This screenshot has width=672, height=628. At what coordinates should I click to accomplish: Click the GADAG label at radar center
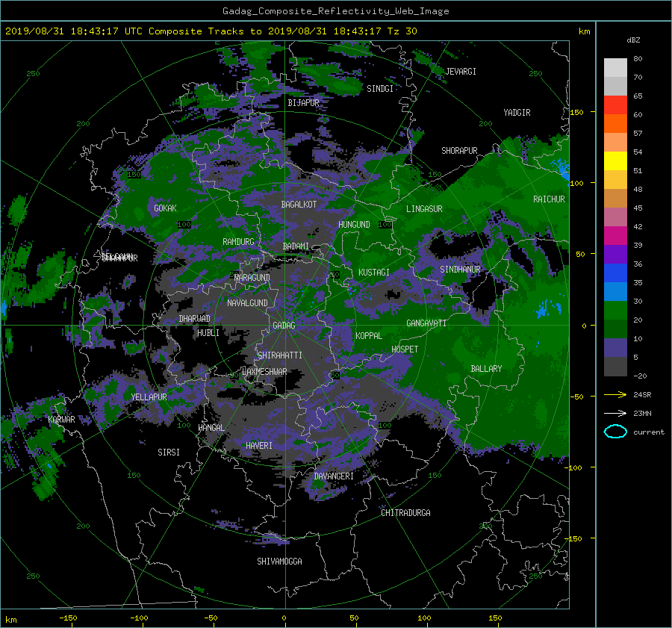click(x=284, y=326)
